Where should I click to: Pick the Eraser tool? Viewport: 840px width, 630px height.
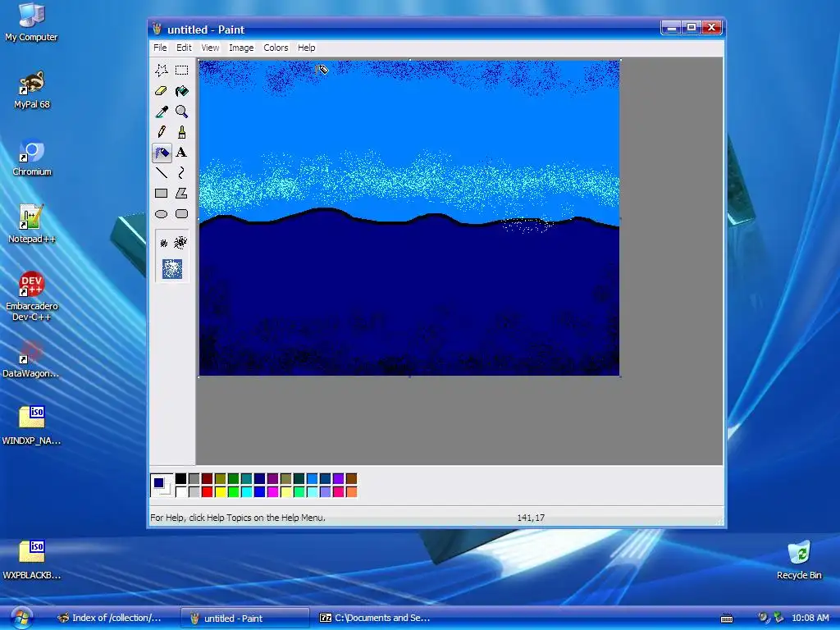pyautogui.click(x=162, y=90)
